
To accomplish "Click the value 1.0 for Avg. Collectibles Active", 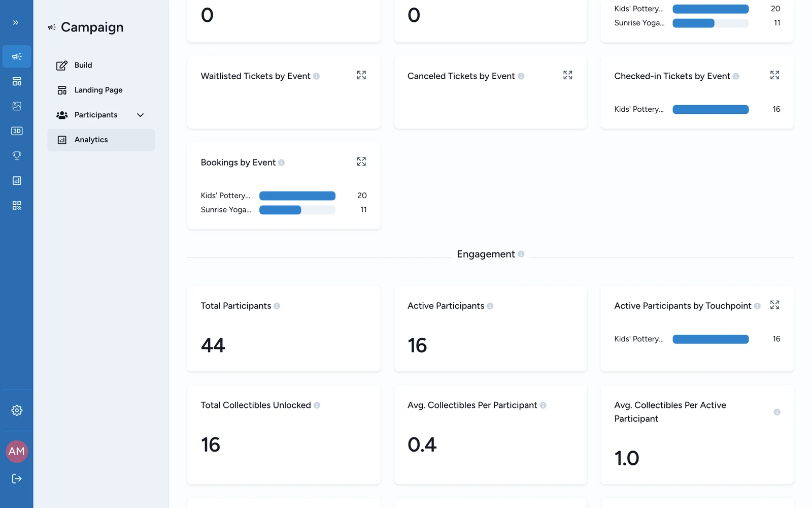I will coord(627,458).
